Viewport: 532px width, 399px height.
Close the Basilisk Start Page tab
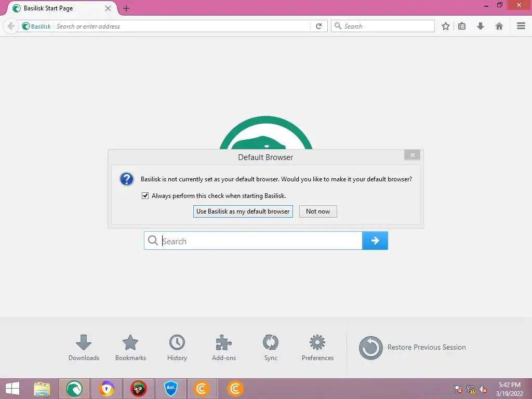(x=108, y=8)
